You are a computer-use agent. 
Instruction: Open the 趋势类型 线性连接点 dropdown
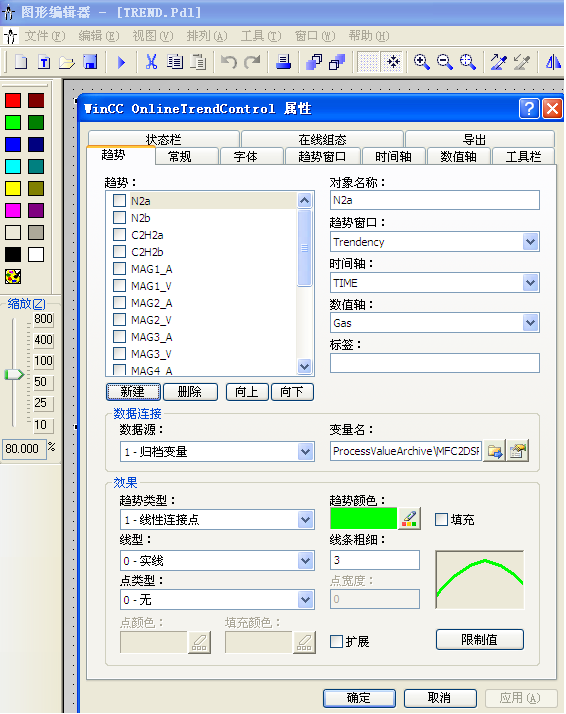point(306,520)
